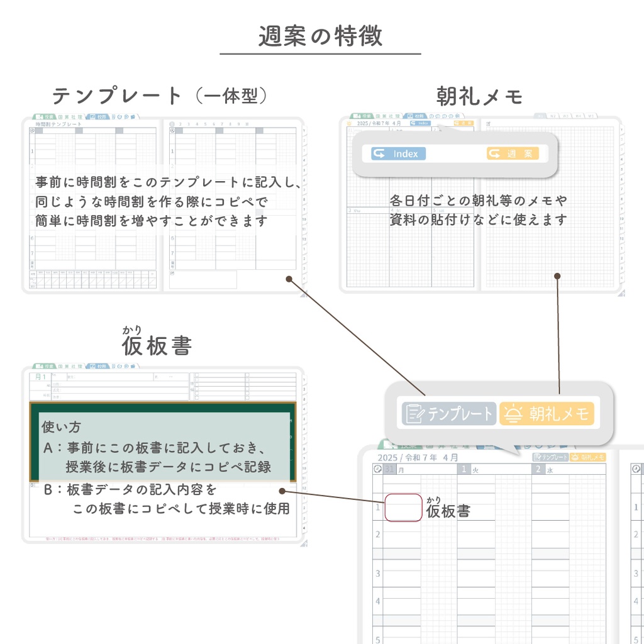Click the テンプレート button in the weekly header
644x644 pixels.
[550, 458]
